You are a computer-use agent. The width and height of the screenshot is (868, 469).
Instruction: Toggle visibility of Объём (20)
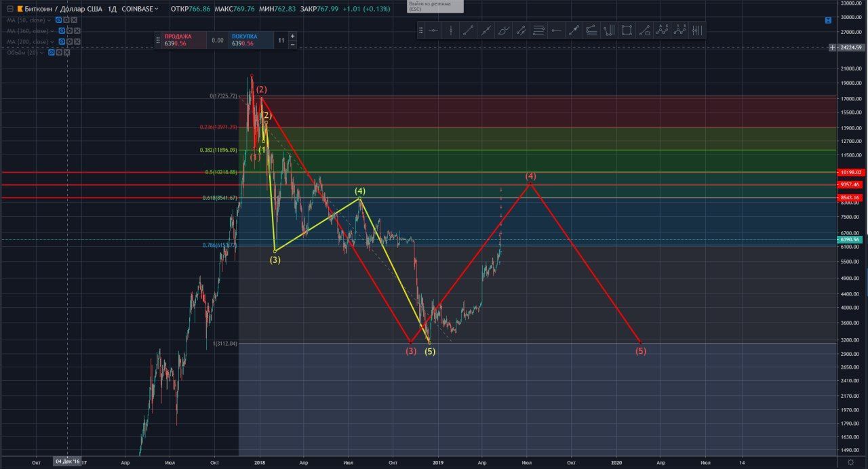(x=51, y=52)
